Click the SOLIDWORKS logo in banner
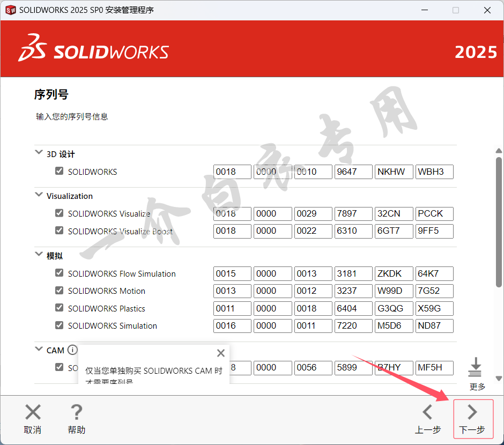Viewport: 504px width, 445px height. pos(93,48)
